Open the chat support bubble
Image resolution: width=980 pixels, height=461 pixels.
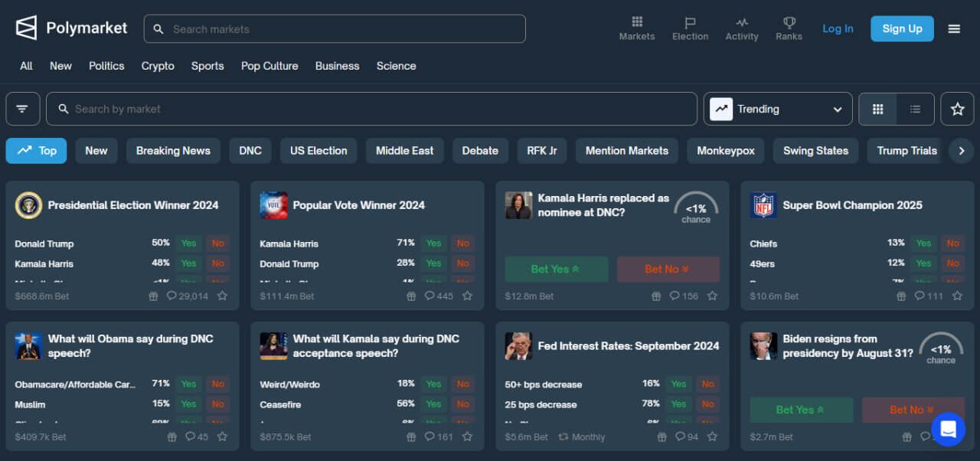point(948,429)
